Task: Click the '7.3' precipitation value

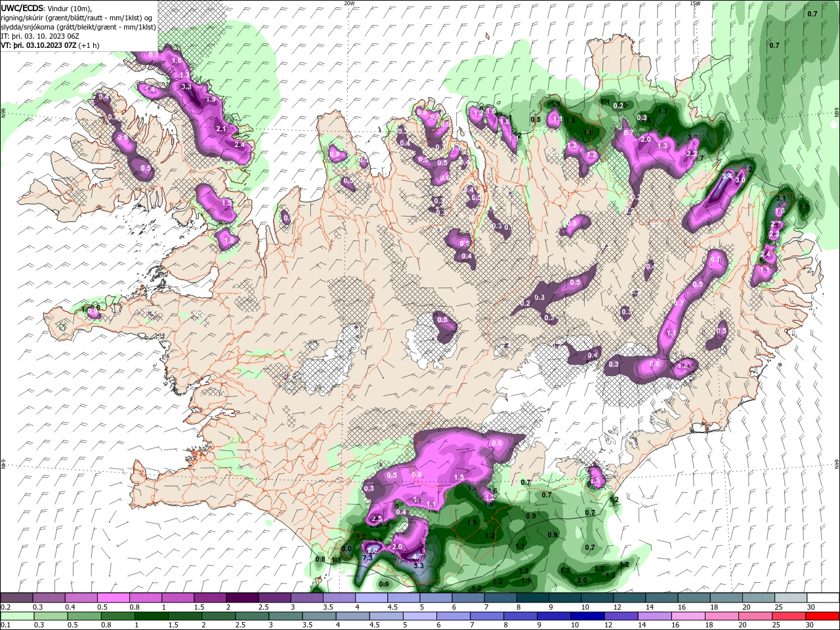Action: click(x=367, y=558)
